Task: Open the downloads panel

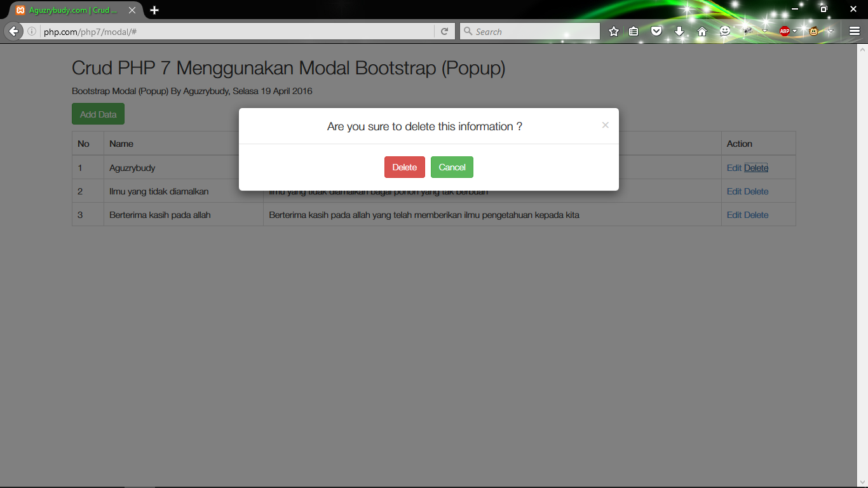Action: pyautogui.click(x=679, y=30)
